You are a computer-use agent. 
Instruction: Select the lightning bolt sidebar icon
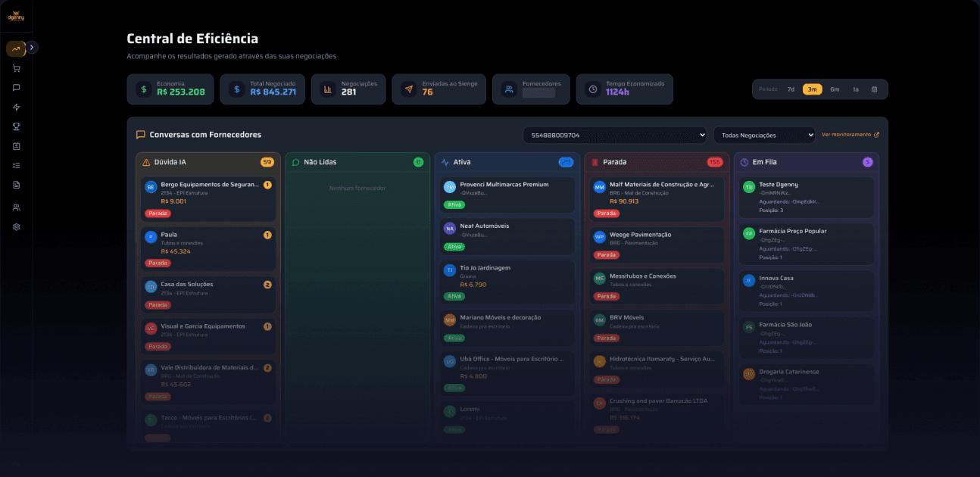(x=16, y=108)
